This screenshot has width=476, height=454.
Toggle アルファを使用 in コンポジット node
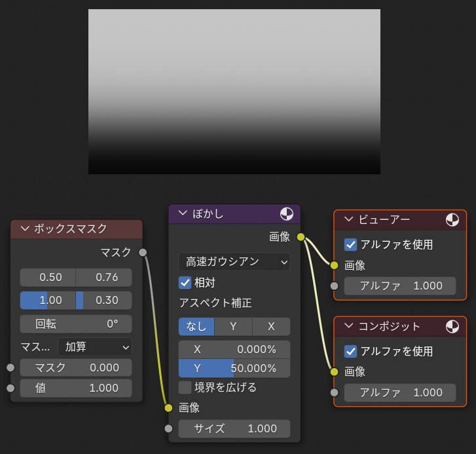[351, 351]
